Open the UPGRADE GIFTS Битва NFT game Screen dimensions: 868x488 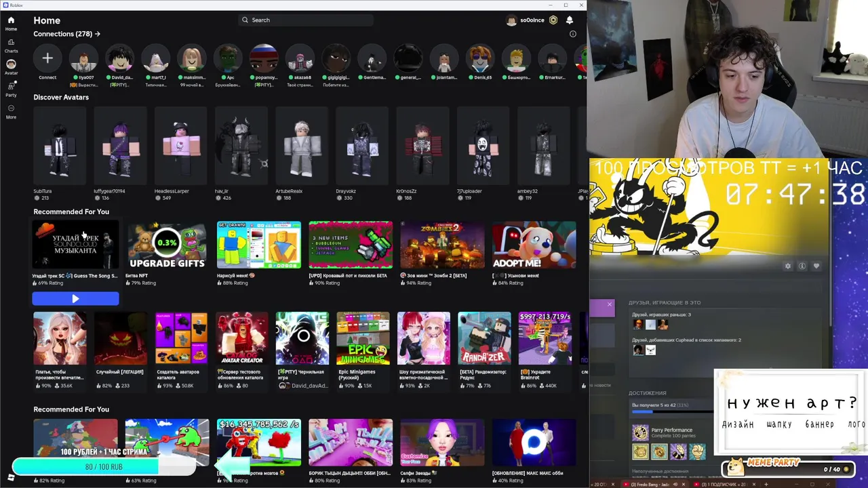point(167,245)
